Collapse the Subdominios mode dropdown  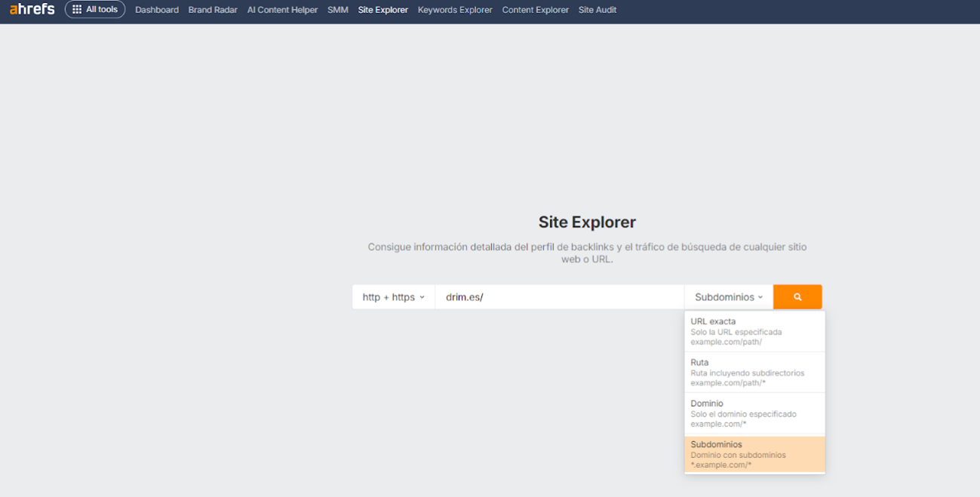[727, 296]
